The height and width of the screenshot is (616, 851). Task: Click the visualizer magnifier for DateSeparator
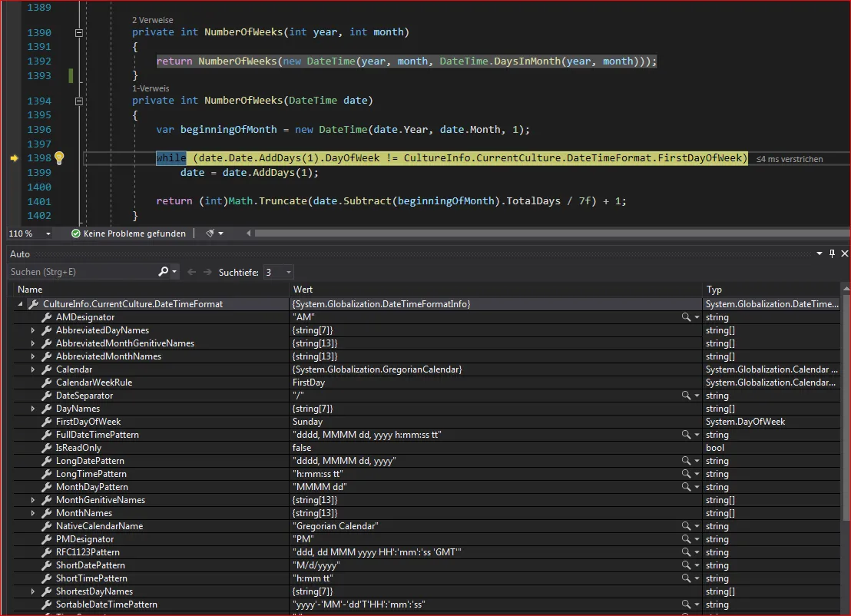click(686, 396)
